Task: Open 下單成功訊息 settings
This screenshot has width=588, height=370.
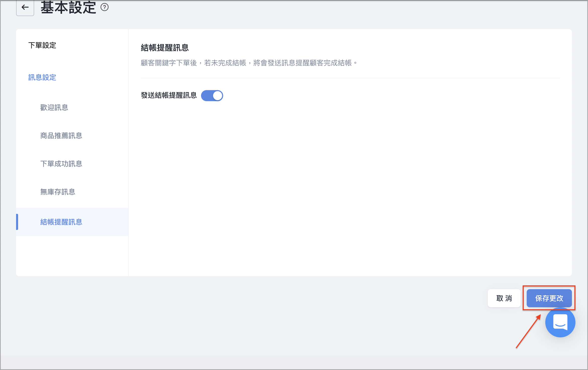Action: 61,164
